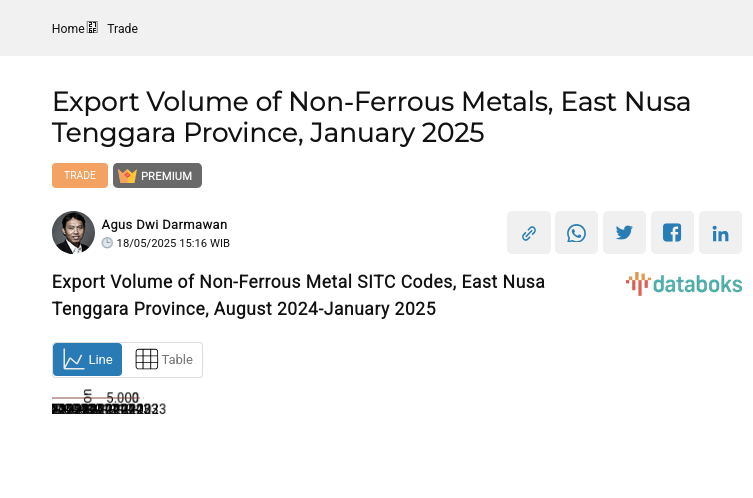753x498 pixels.
Task: Copy the article link using the chain icon
Action: coord(529,233)
